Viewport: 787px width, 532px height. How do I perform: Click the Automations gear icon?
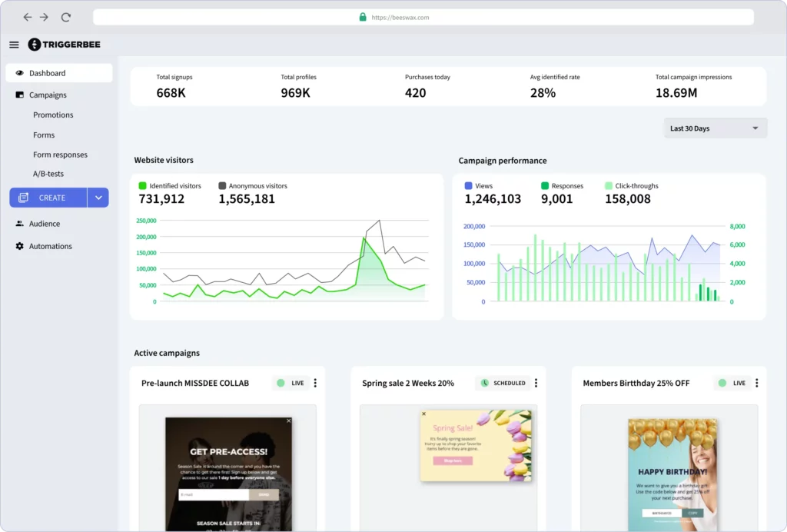[x=20, y=247]
